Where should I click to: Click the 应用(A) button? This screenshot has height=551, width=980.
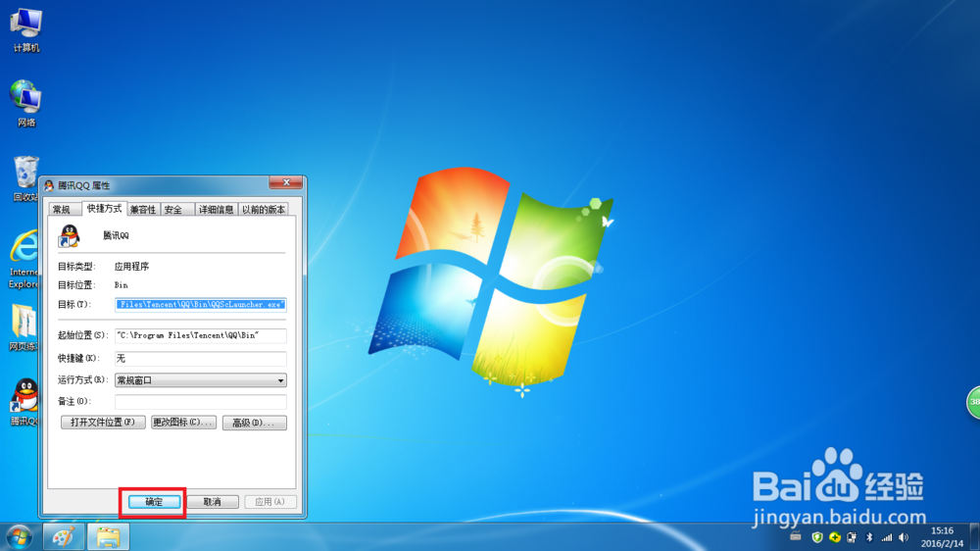tap(270, 502)
